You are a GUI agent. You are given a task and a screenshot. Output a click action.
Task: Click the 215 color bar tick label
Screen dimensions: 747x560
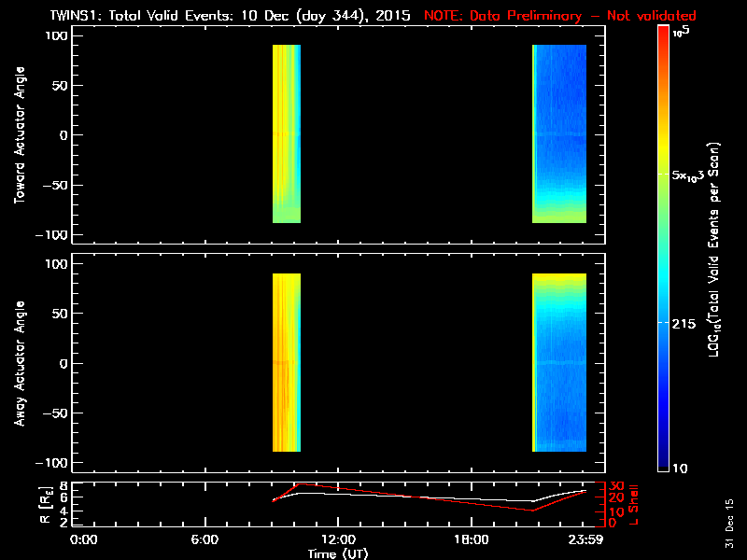pyautogui.click(x=687, y=323)
